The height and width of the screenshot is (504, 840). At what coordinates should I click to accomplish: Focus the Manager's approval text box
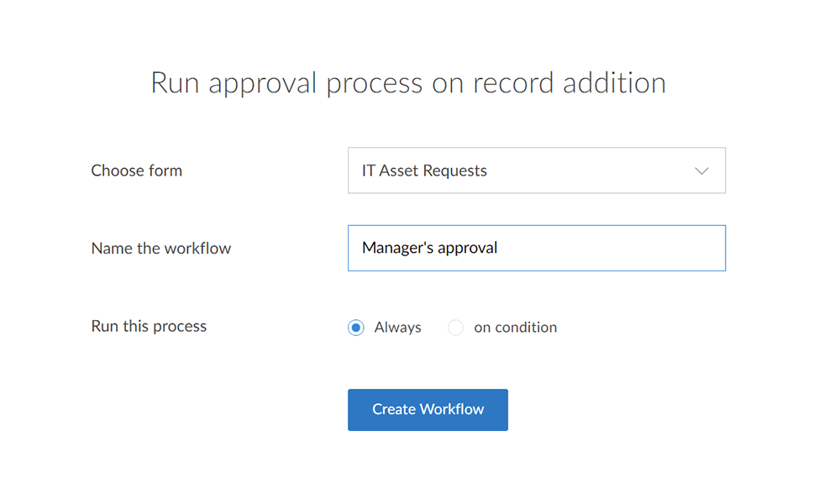click(x=537, y=248)
